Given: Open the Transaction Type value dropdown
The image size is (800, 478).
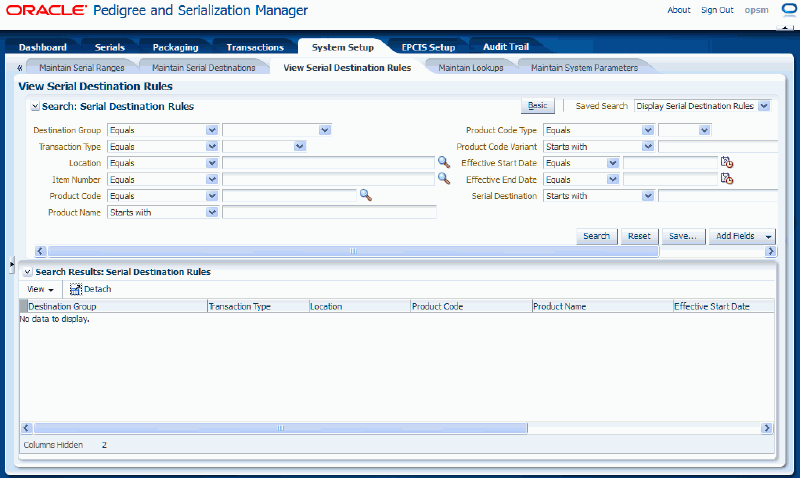Looking at the screenshot, I should pyautogui.click(x=300, y=146).
